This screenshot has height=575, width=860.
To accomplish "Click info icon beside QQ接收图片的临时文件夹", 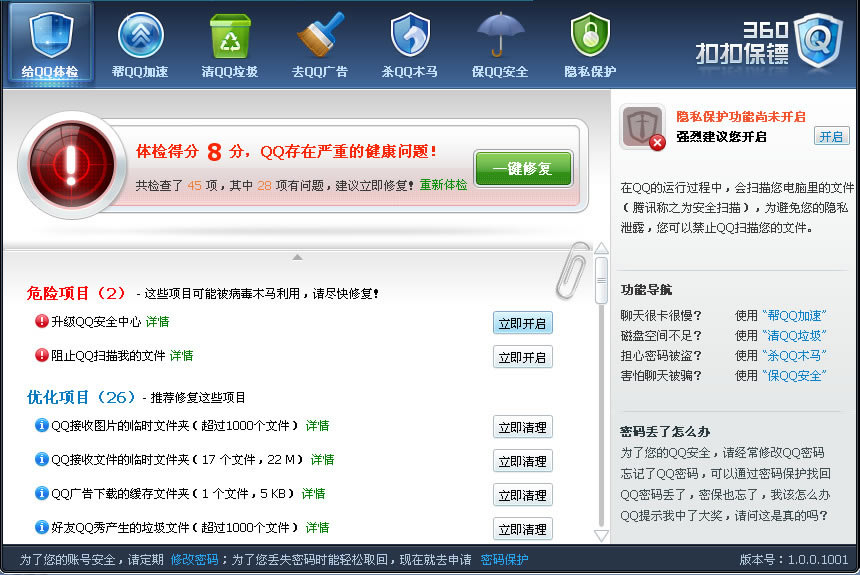I will click(42, 425).
